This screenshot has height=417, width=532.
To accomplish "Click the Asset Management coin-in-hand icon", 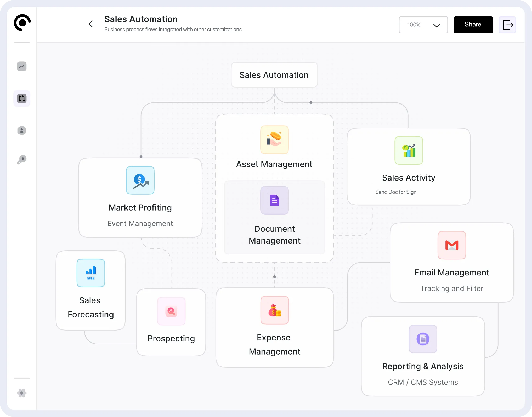I will click(x=274, y=140).
